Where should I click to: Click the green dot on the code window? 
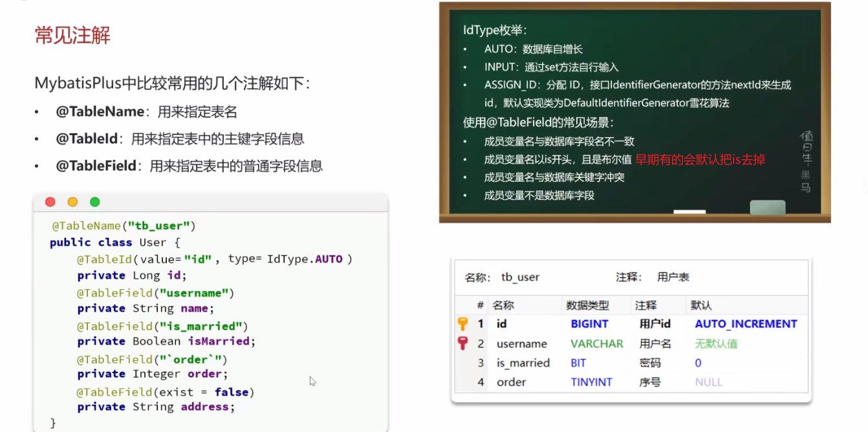pos(94,202)
